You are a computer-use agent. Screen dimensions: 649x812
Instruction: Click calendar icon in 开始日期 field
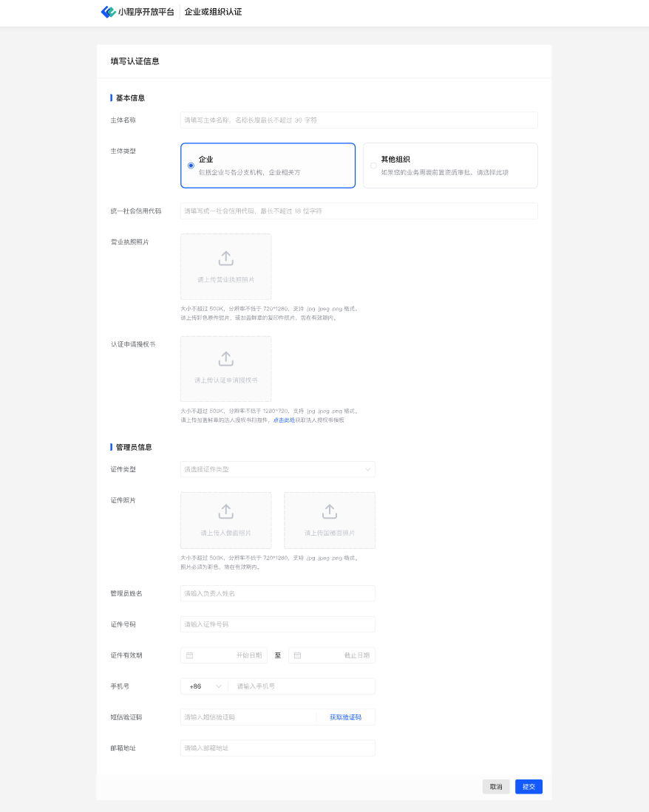click(190, 655)
